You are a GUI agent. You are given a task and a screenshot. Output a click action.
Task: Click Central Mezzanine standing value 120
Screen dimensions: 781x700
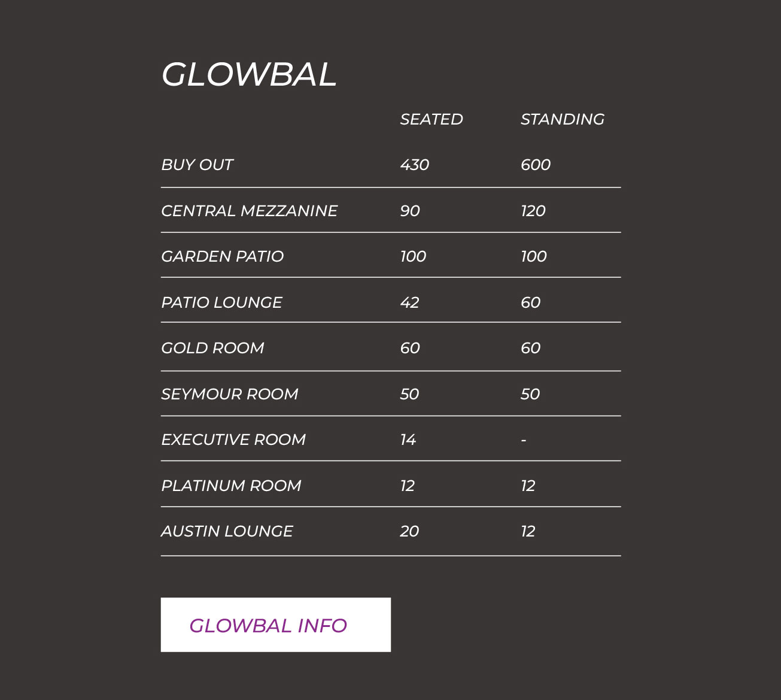click(x=533, y=211)
